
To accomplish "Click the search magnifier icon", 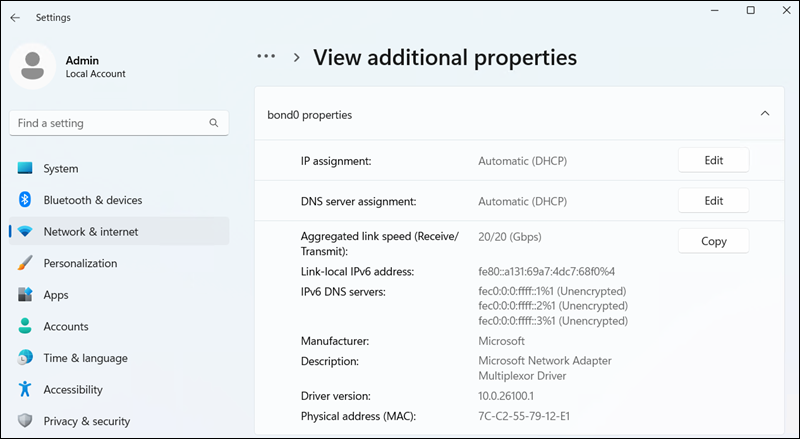I will 214,123.
